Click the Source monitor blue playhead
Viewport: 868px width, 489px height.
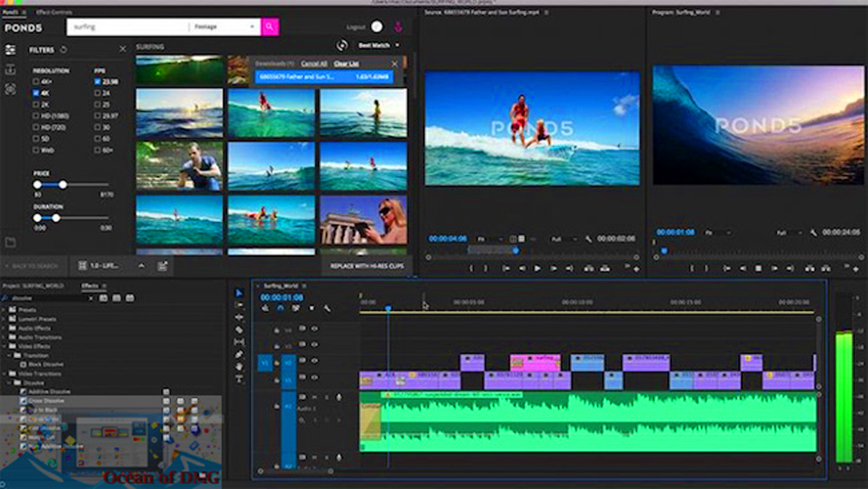(x=516, y=250)
